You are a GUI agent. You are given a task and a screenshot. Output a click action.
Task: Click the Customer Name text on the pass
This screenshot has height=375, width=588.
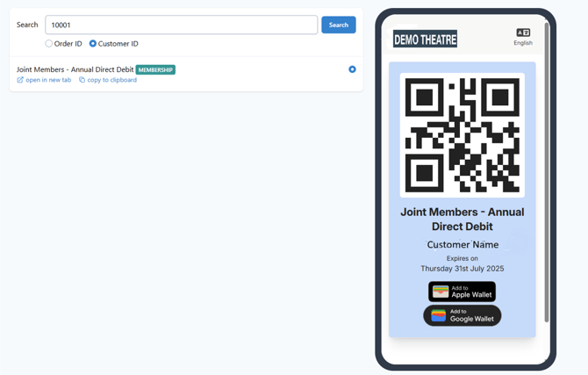tap(463, 244)
